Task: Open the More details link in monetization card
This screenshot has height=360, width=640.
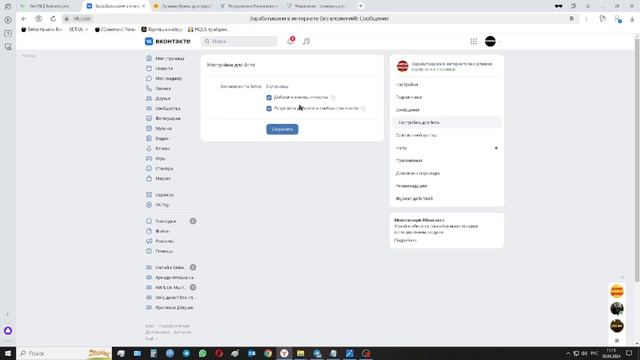Action: coord(405,240)
